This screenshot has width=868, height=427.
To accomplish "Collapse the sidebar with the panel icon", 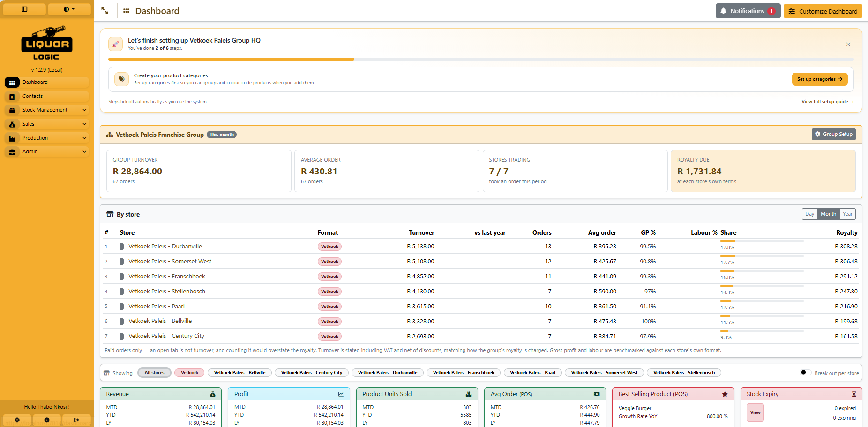I will click(24, 9).
